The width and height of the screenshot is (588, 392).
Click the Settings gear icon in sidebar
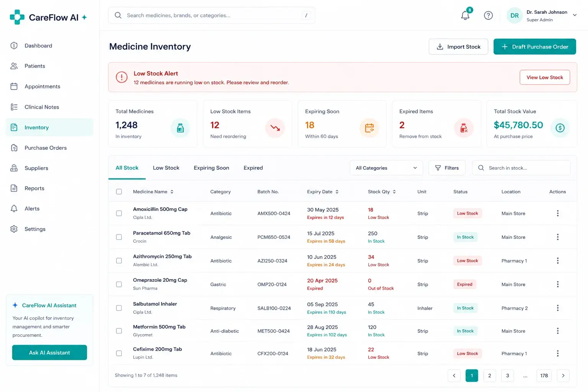[14, 229]
